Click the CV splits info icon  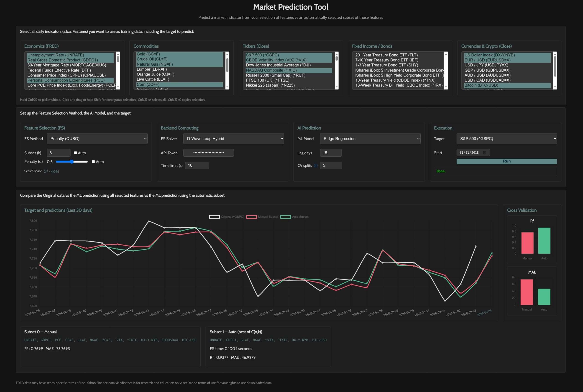coord(316,165)
